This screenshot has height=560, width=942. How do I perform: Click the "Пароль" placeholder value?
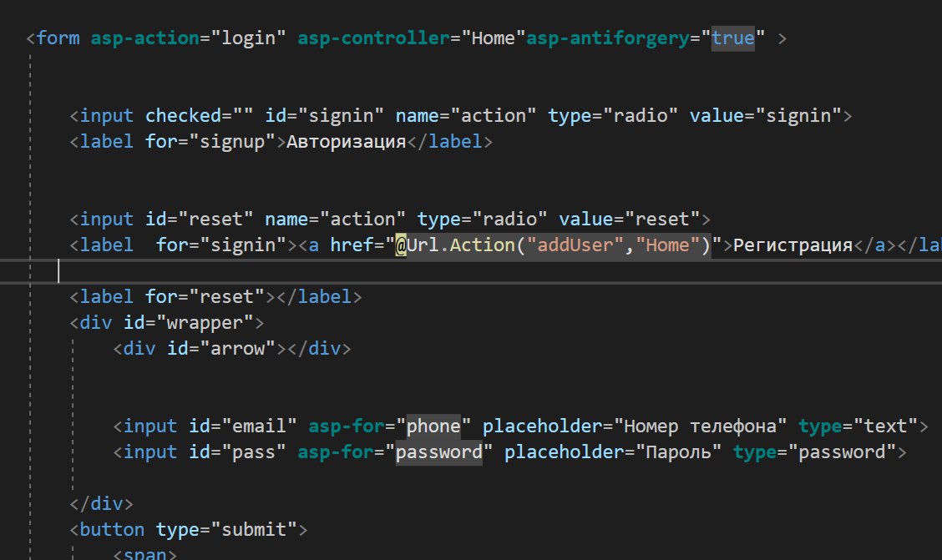tap(678, 452)
